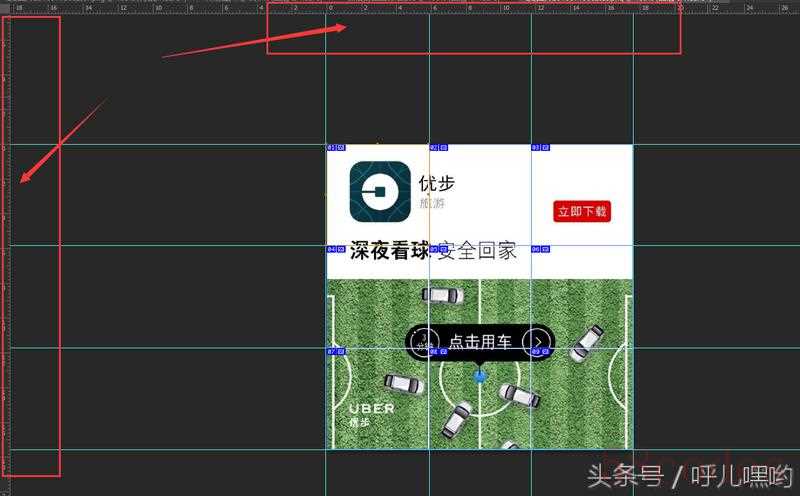The image size is (800, 496).
Task: Select slice 02 badge
Action: click(439, 148)
